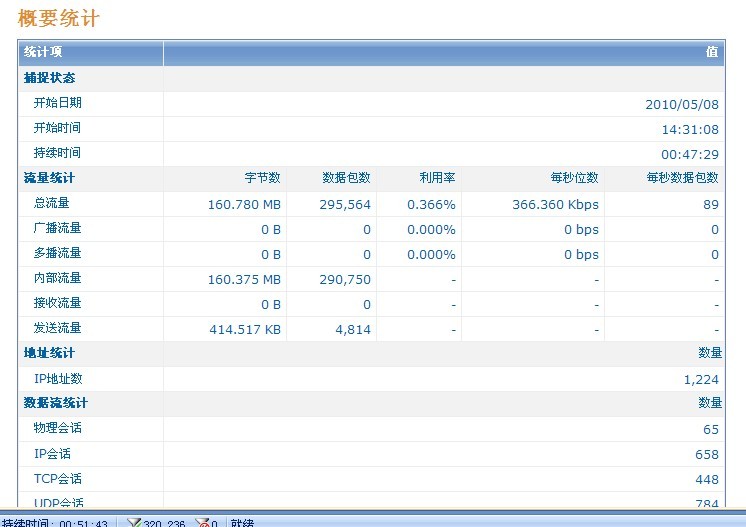This screenshot has height=527, width=746.
Task: Select the IP会话 row label
Action: [x=52, y=454]
